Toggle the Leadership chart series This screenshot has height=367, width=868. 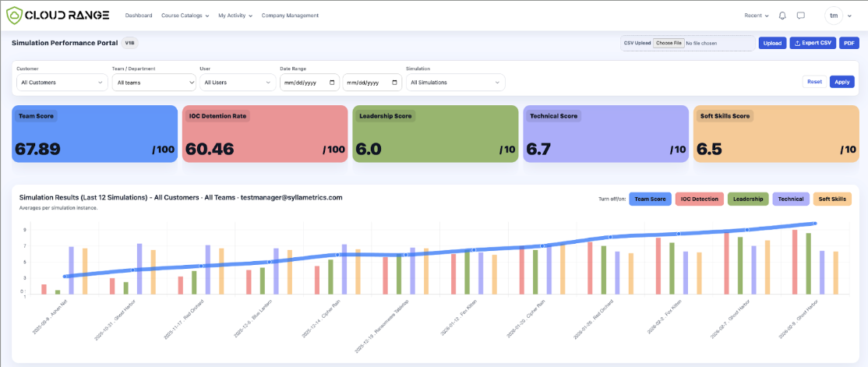(x=748, y=199)
